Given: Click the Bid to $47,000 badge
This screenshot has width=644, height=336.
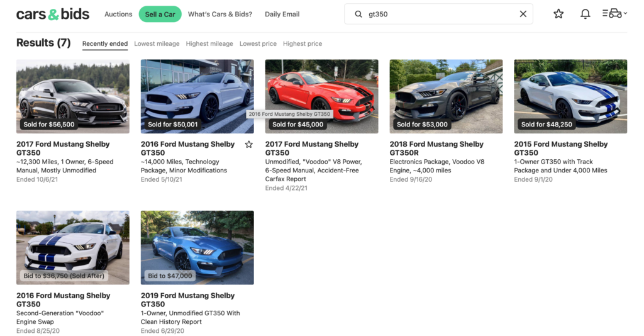Looking at the screenshot, I should [170, 276].
